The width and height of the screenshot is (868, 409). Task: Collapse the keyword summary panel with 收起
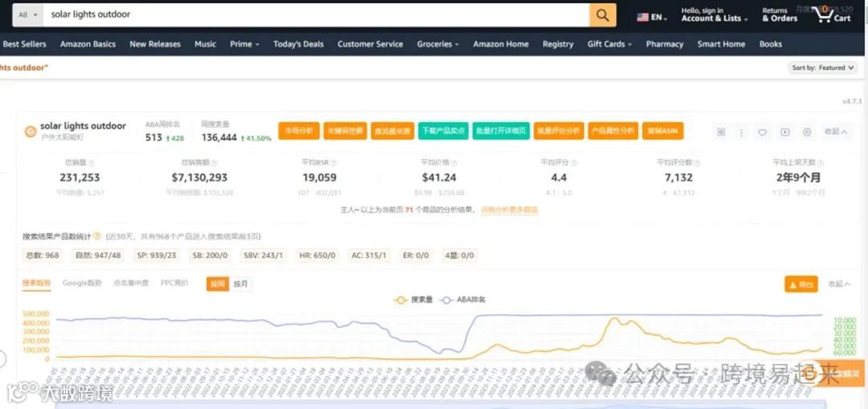coord(835,132)
